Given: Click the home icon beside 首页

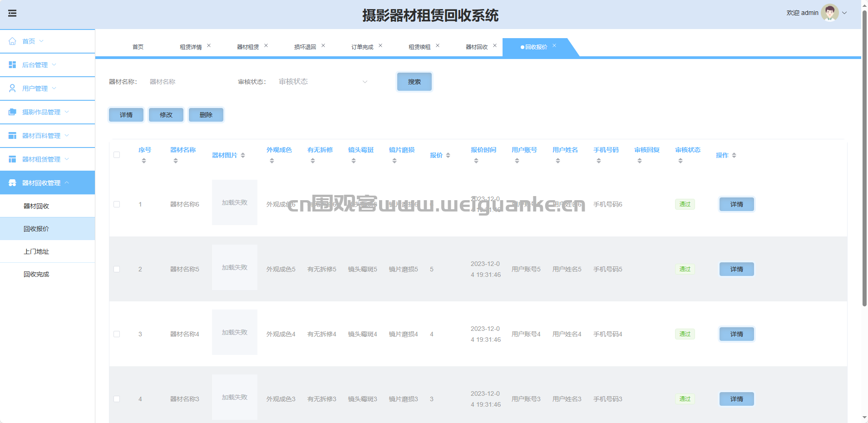Looking at the screenshot, I should click(12, 41).
